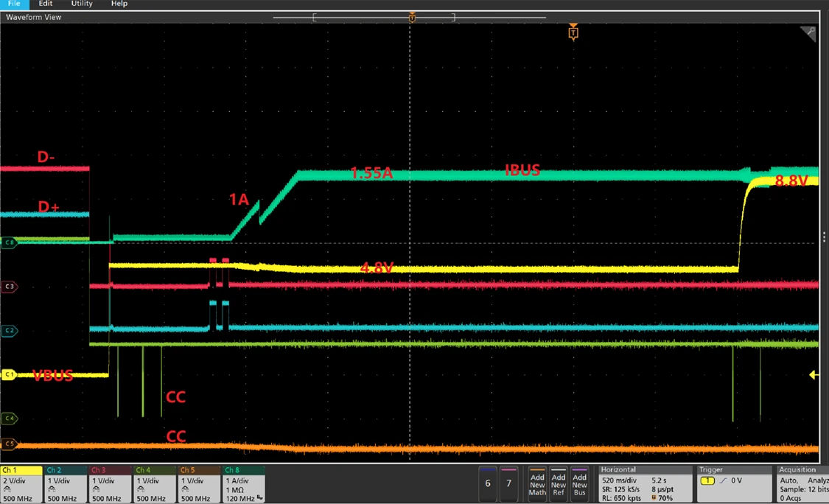
Task: Click the C1 VBUS ground reference handle
Action: [9, 375]
